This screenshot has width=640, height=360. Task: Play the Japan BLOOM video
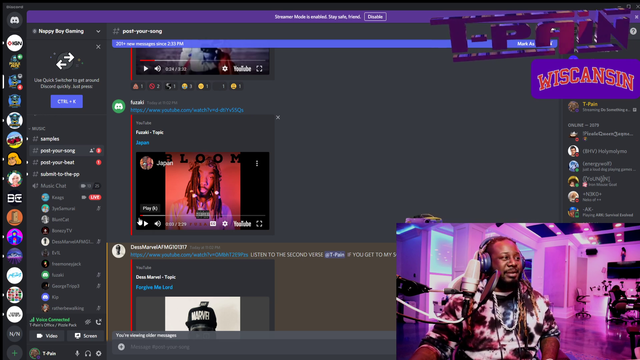tap(146, 224)
